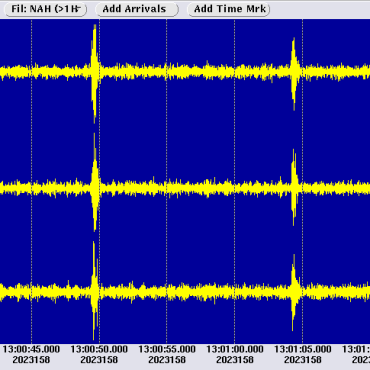Pick the first large spike on top trace

(x=95, y=73)
